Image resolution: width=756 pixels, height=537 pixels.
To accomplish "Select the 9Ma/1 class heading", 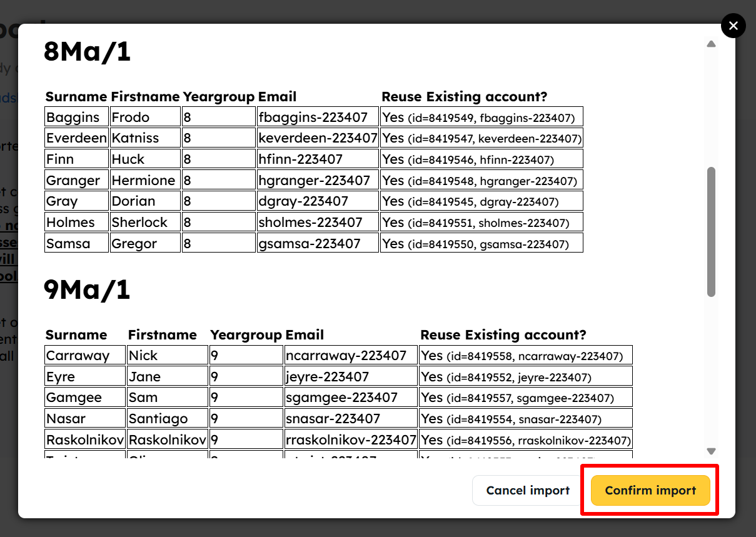I will (87, 289).
